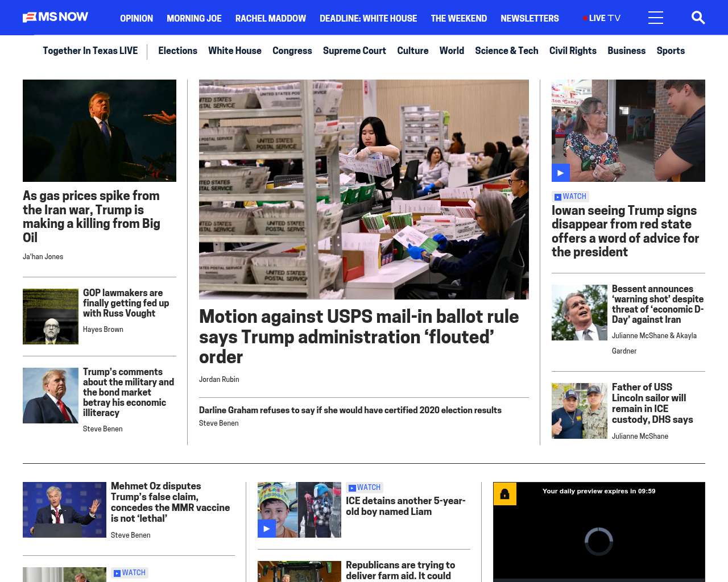Open Together In Texas LIVE link
Image resolution: width=728 pixels, height=582 pixels.
pyautogui.click(x=90, y=51)
